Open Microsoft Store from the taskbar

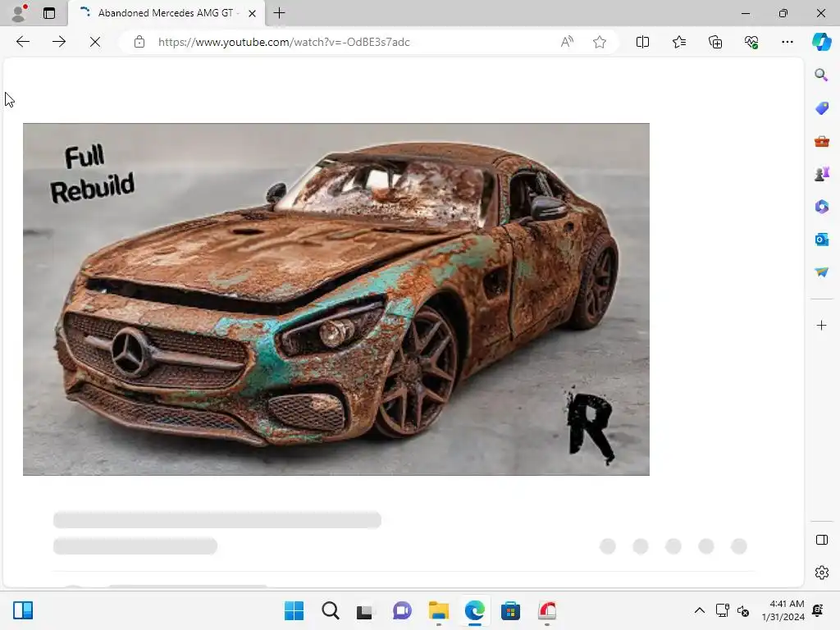(x=510, y=610)
